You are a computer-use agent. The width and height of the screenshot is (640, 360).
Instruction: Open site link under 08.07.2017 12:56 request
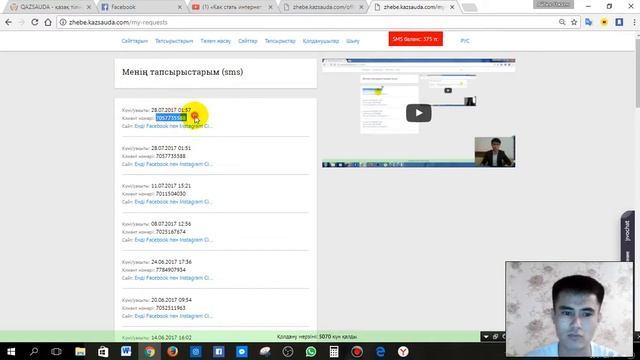(x=173, y=240)
